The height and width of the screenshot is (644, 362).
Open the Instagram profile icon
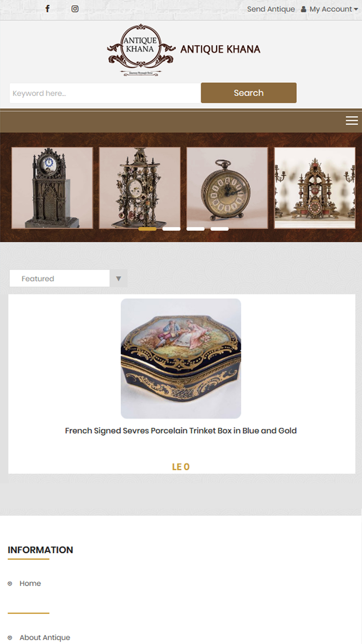pos(75,9)
